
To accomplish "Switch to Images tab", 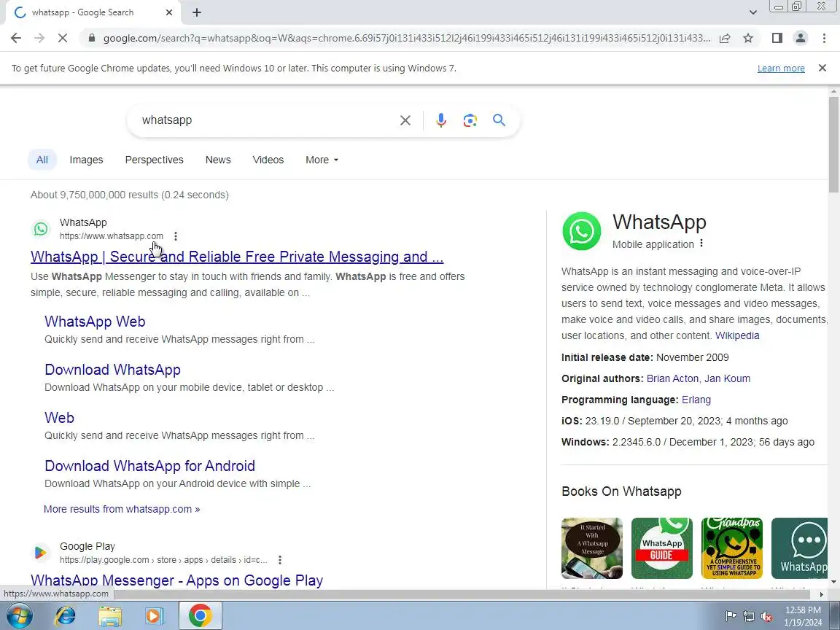I will click(86, 160).
